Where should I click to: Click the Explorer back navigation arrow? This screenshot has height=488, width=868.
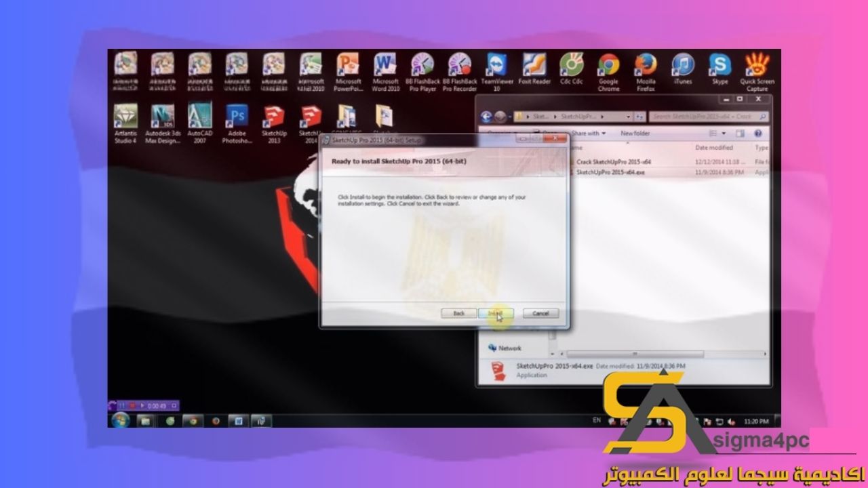[486, 117]
